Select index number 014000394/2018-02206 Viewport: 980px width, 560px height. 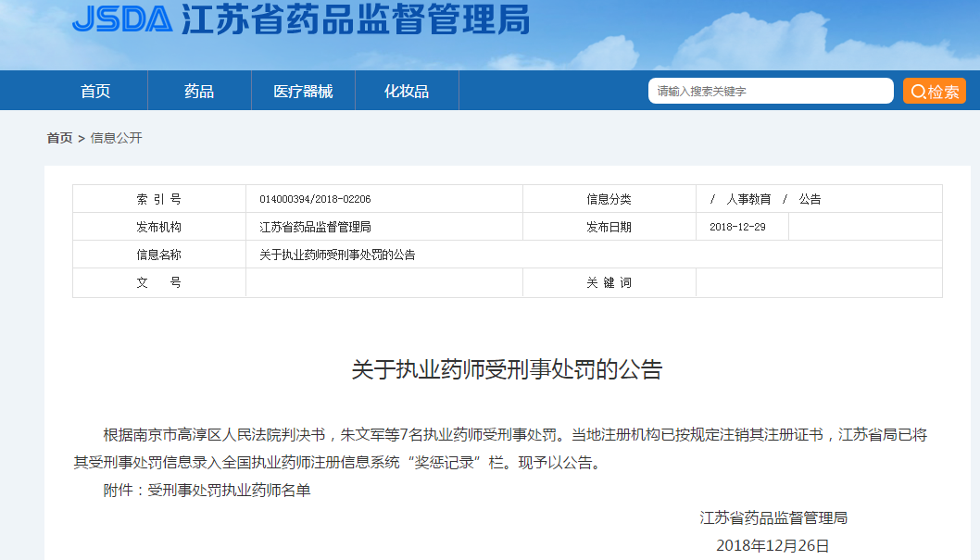coord(315,199)
